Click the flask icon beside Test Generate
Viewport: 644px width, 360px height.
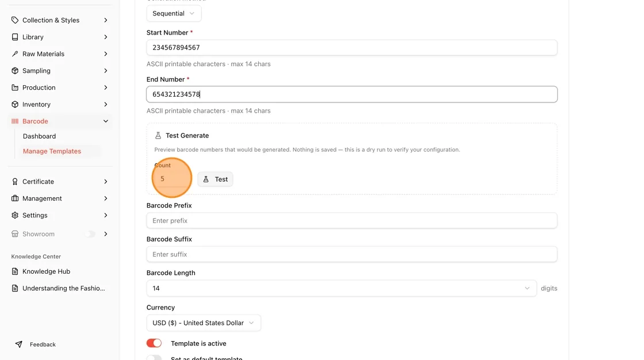click(x=158, y=135)
